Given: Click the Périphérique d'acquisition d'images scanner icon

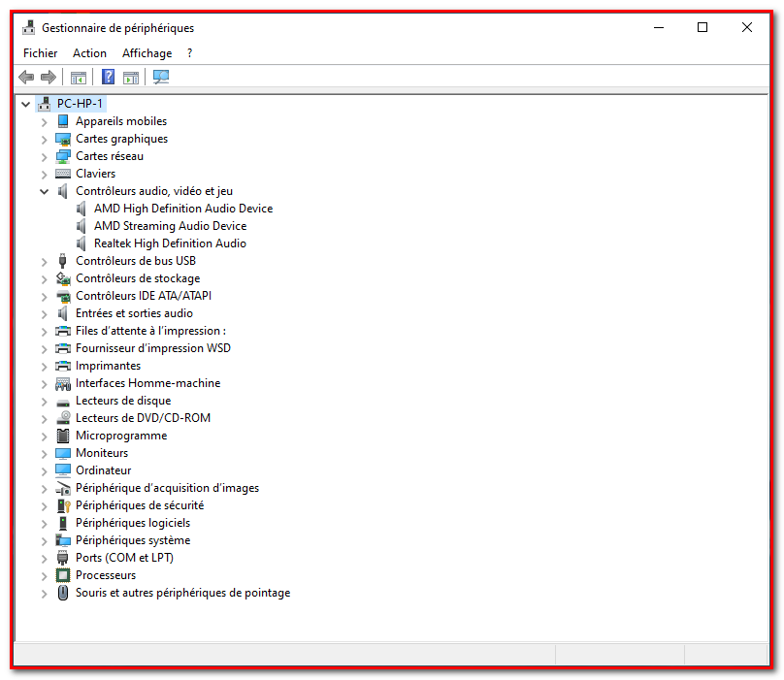Looking at the screenshot, I should point(63,488).
